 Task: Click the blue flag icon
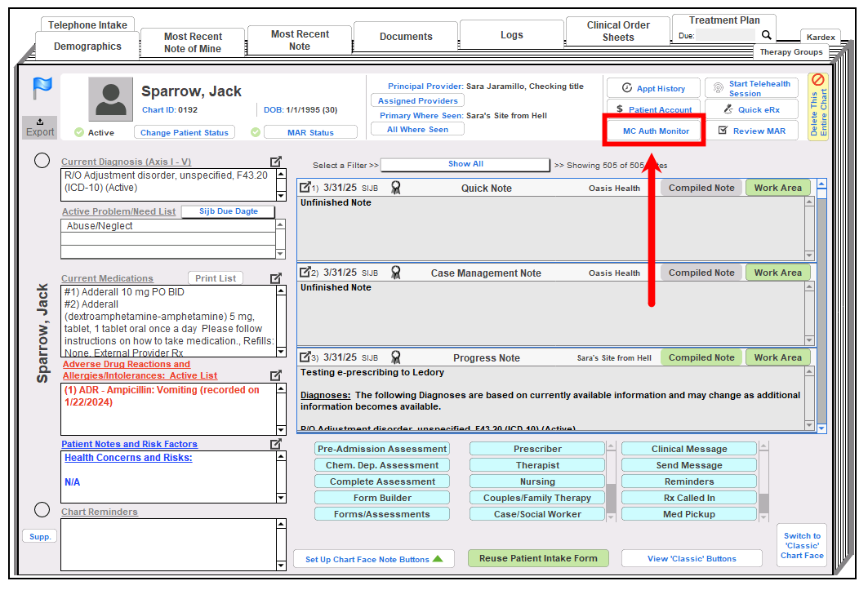click(x=42, y=88)
